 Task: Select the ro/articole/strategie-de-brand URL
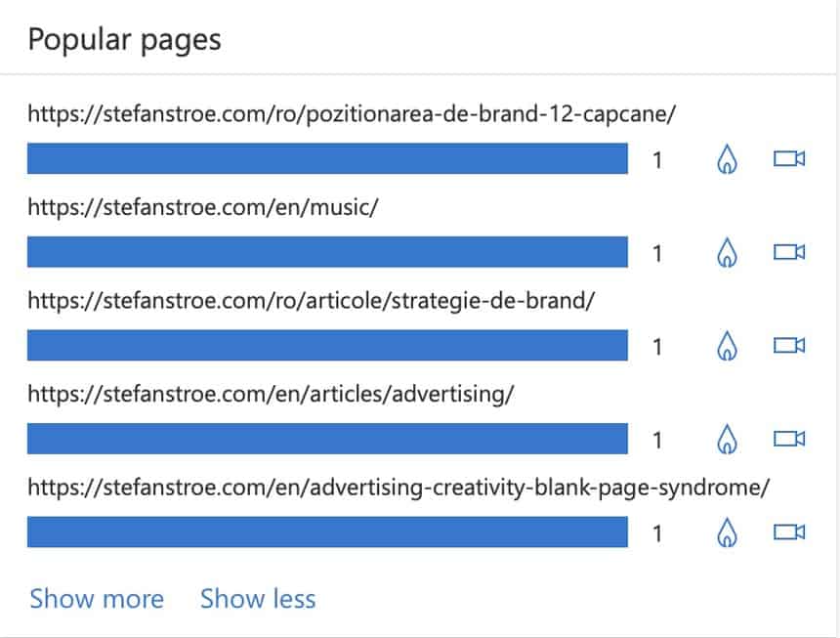(x=312, y=301)
